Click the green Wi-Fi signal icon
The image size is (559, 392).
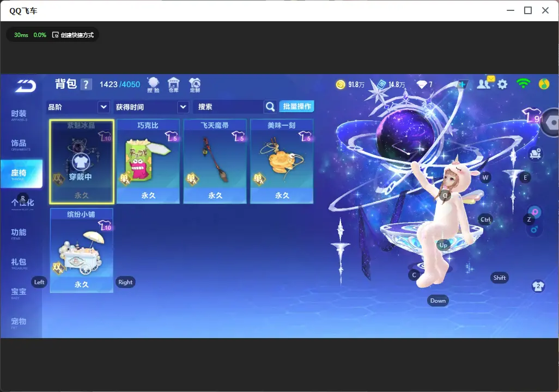point(523,84)
